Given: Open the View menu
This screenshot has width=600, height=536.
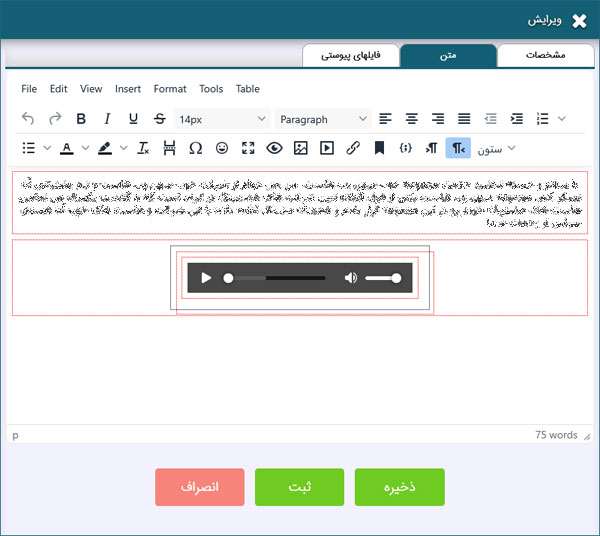Looking at the screenshot, I should (x=91, y=89).
